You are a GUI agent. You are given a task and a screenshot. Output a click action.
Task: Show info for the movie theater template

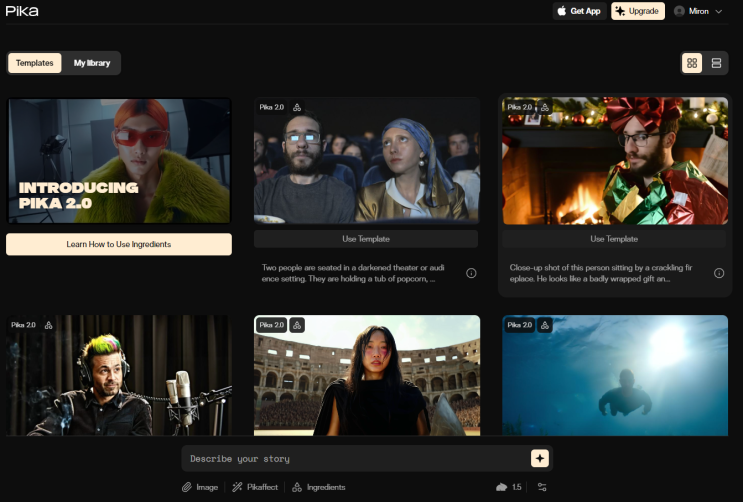(x=471, y=273)
